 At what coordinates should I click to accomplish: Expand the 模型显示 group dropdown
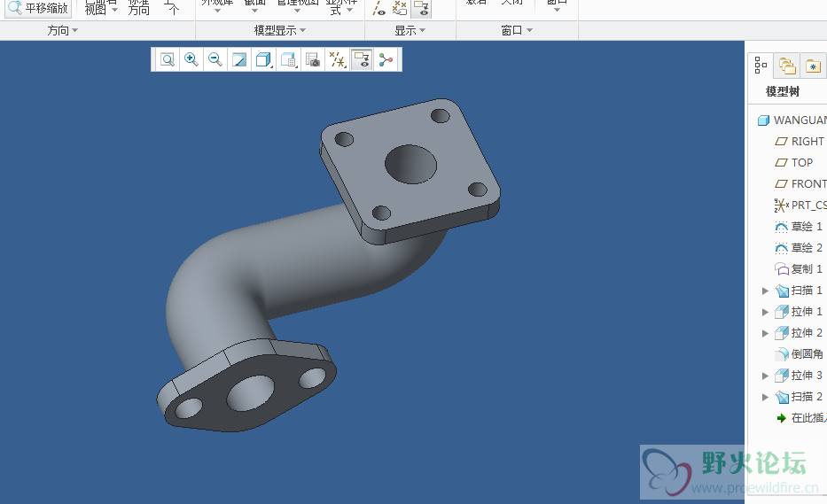point(280,31)
